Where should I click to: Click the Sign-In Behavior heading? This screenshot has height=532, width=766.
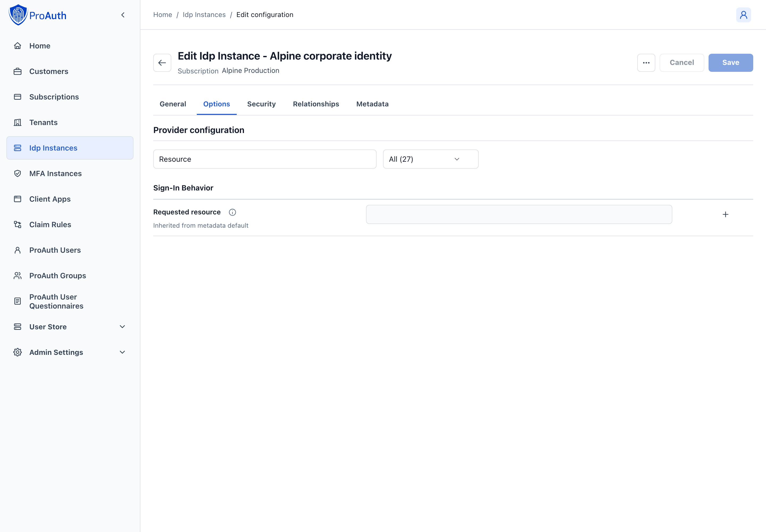(183, 188)
